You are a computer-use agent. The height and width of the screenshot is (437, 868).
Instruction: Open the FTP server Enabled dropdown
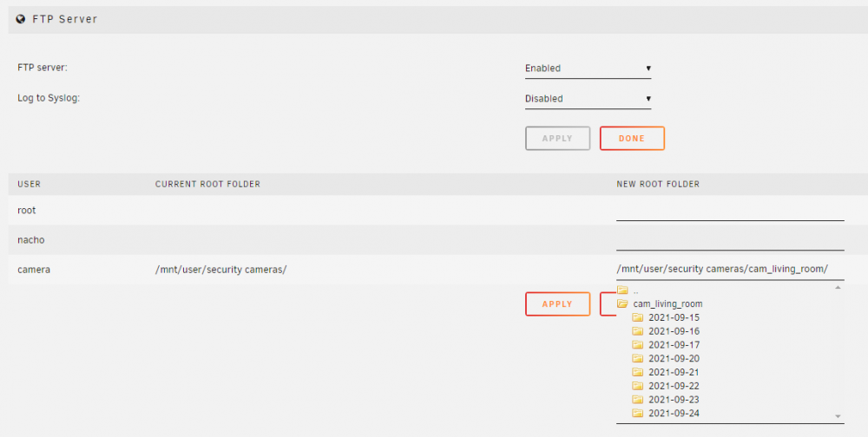tap(588, 68)
